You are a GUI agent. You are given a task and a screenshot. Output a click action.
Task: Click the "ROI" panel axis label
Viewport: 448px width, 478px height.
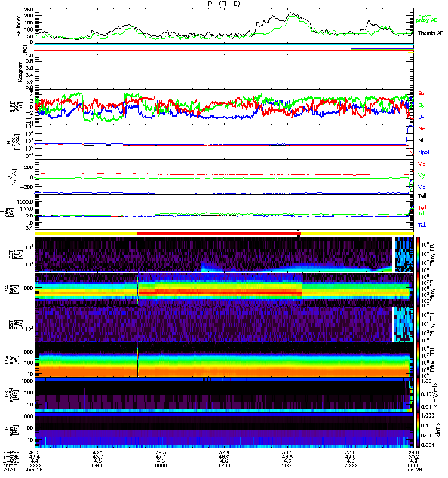pos(25,49)
